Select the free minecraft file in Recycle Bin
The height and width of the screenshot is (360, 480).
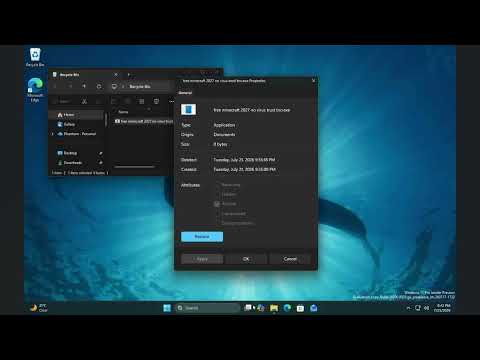[x=144, y=121]
